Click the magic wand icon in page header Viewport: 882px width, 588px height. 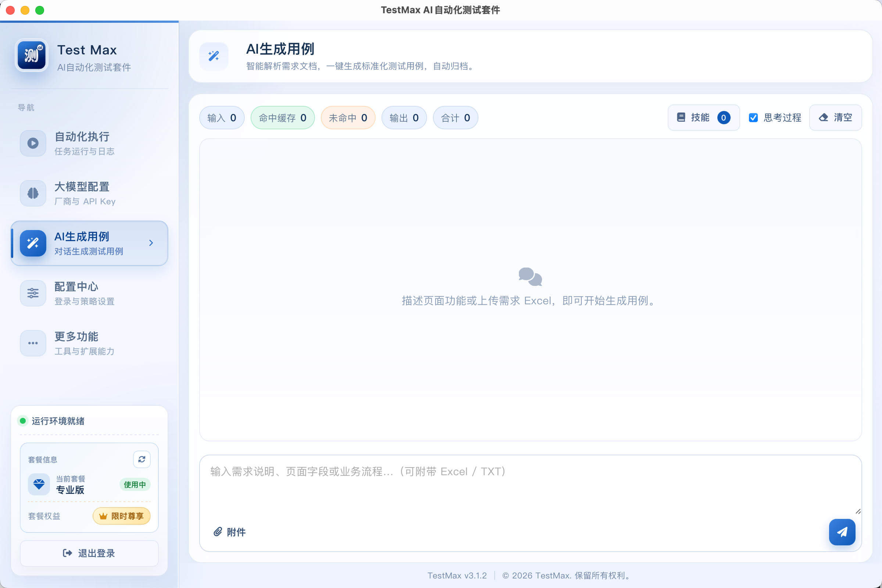point(214,56)
